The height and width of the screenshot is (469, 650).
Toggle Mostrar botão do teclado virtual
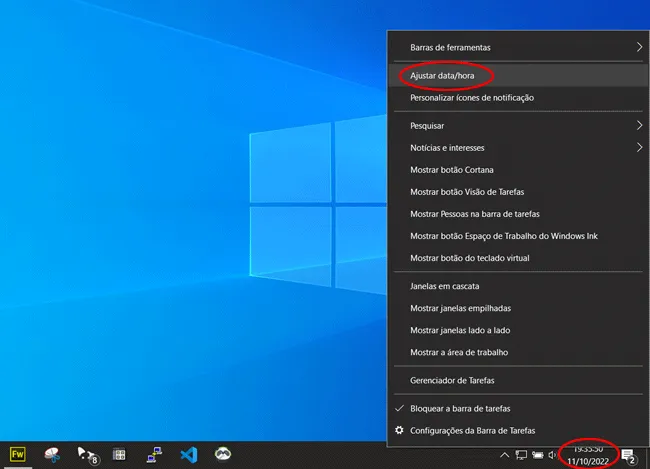click(x=518, y=258)
